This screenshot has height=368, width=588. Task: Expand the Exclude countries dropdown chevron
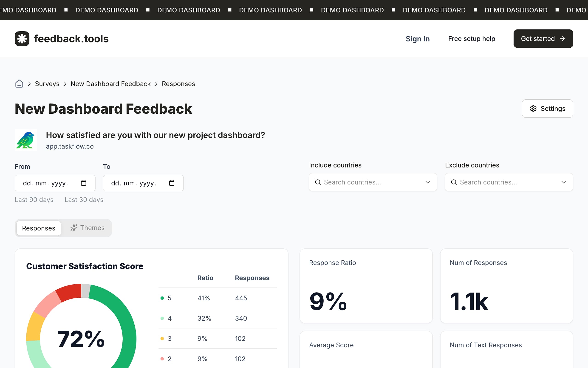click(563, 182)
